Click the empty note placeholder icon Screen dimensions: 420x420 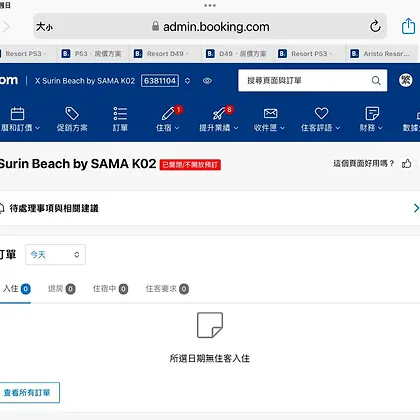point(210,325)
